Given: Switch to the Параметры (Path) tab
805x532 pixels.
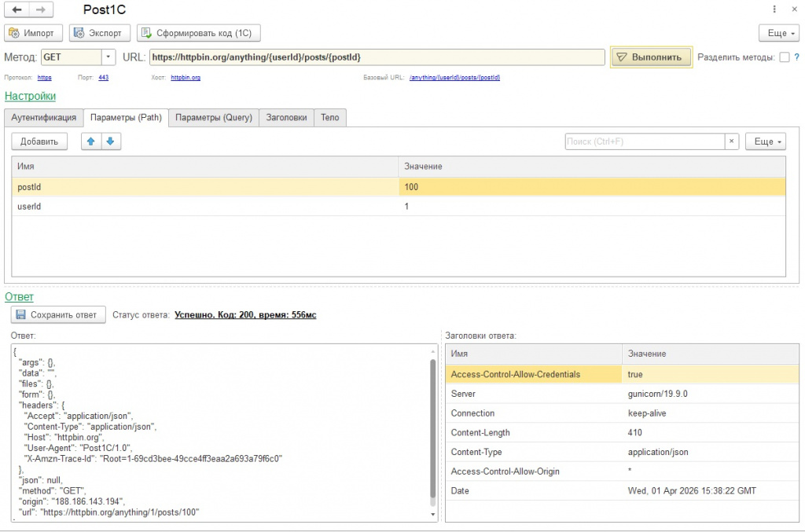Looking at the screenshot, I should (126, 118).
